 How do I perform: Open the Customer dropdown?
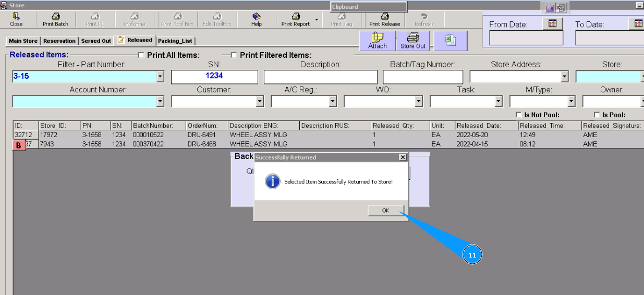coord(260,102)
